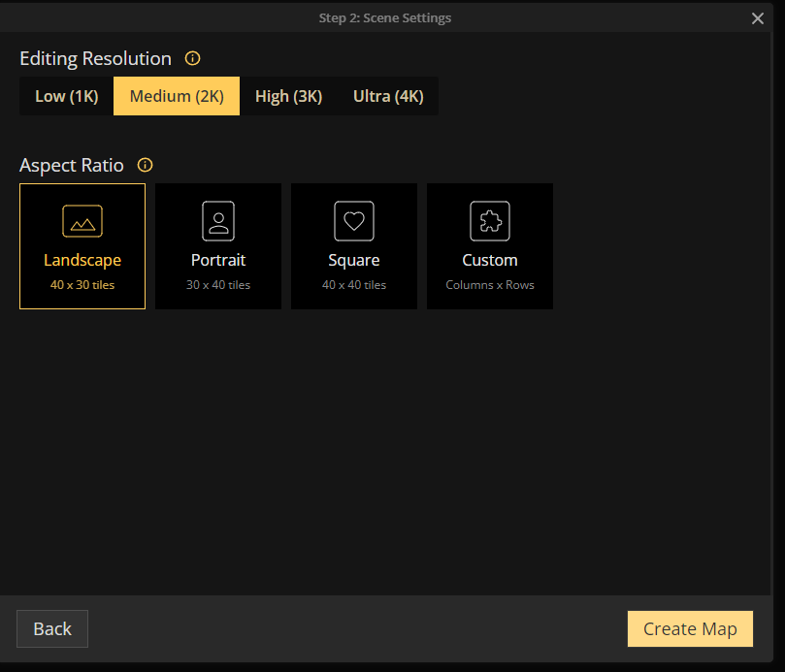
Task: Choose Low (1K) editing resolution
Action: 67,96
